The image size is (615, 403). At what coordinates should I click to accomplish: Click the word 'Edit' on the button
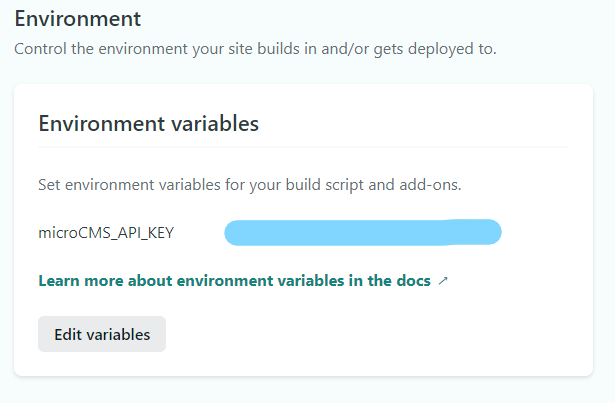[67, 334]
